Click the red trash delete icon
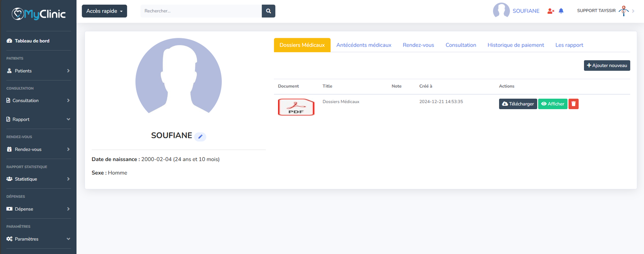The image size is (644, 254). click(573, 104)
